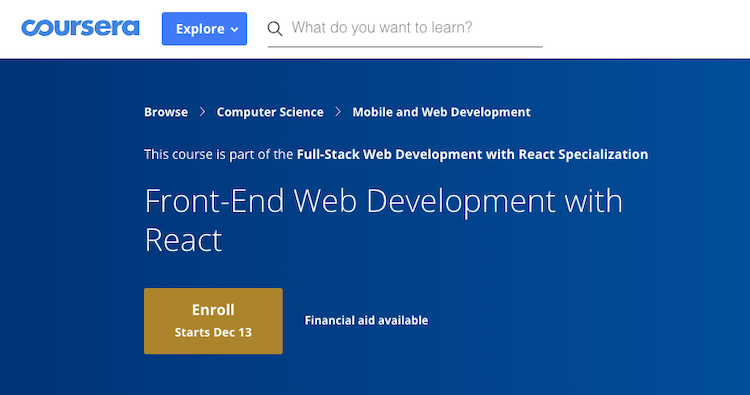
Task: Select the course title 'Front-End Web Development with React'
Action: point(384,220)
